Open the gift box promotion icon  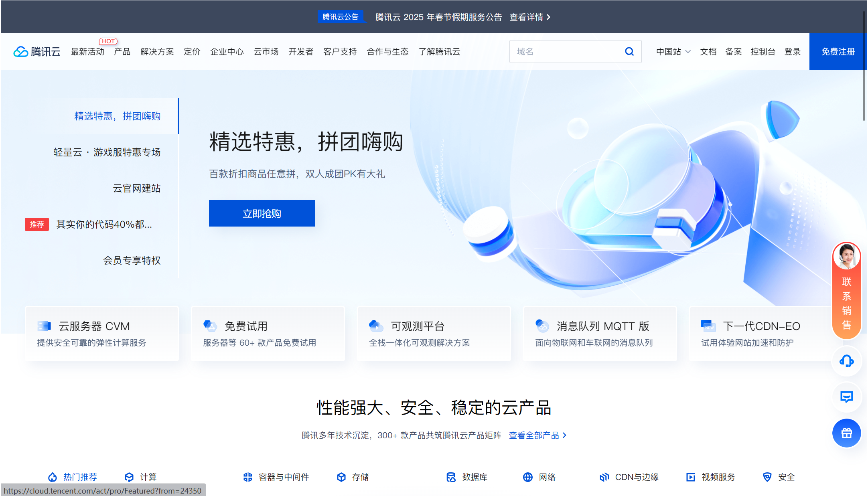(x=846, y=433)
